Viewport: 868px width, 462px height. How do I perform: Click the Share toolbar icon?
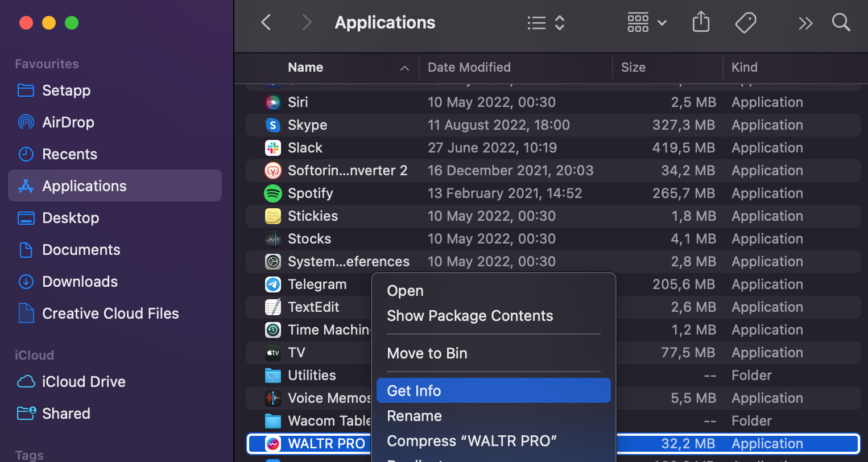pos(701,23)
